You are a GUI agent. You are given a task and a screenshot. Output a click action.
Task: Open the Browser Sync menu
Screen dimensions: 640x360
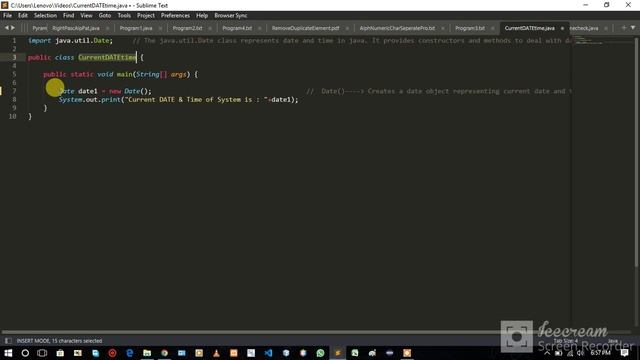point(231,16)
